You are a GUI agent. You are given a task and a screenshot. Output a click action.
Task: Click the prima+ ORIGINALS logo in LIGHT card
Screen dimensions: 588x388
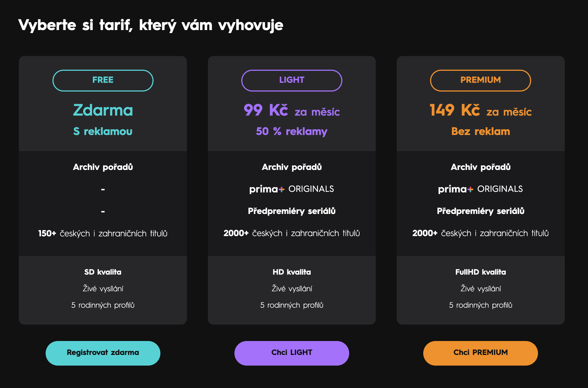[292, 189]
